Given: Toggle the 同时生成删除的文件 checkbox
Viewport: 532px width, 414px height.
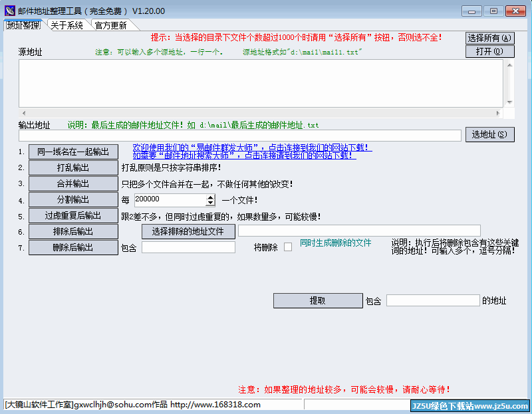Looking at the screenshot, I should coord(288,247).
